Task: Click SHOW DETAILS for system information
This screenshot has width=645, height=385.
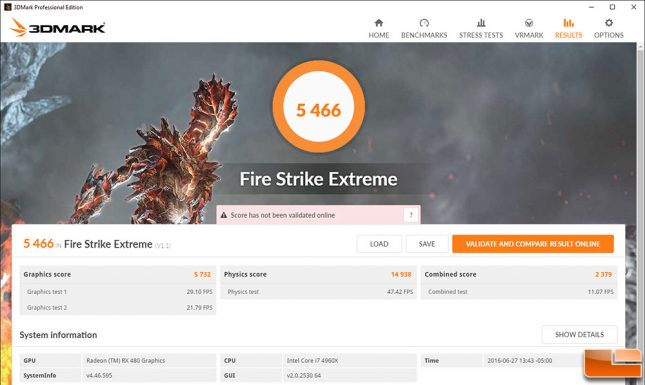Action: 580,334
